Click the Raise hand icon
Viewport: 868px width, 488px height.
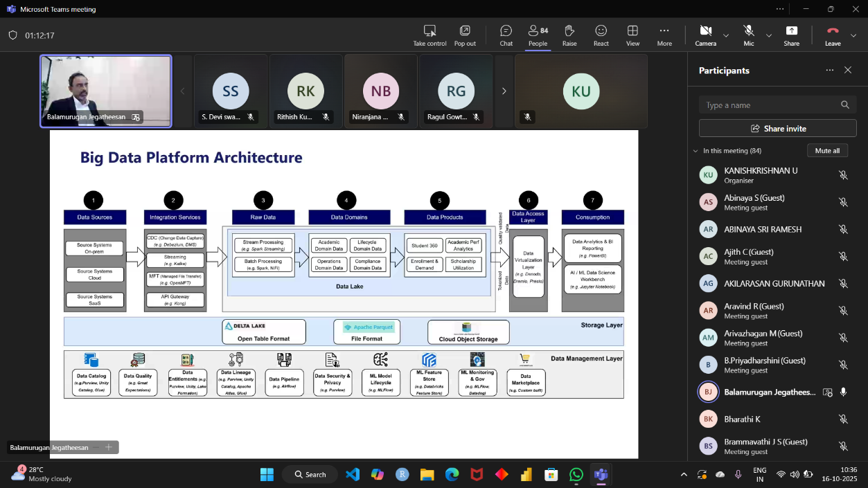(x=569, y=35)
